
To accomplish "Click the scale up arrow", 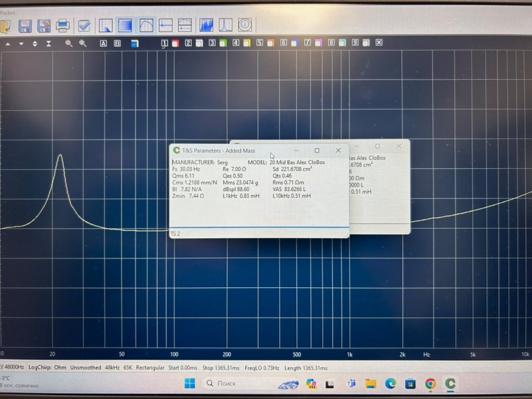I will pyautogui.click(x=7, y=44).
